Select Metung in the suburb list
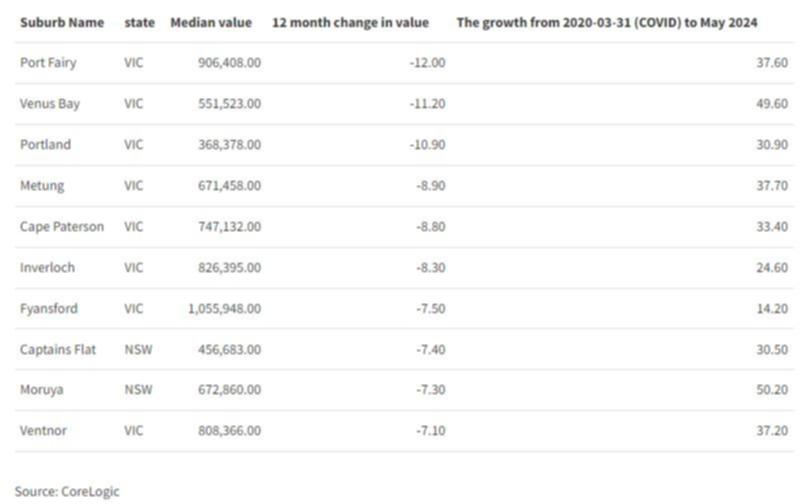 [42, 186]
